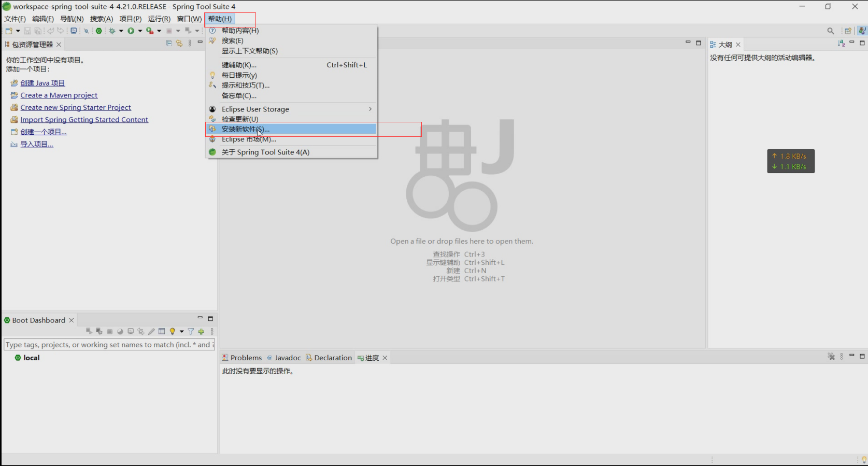This screenshot has width=868, height=466.
Task: Click Create new Spring Starter Project link
Action: point(76,107)
